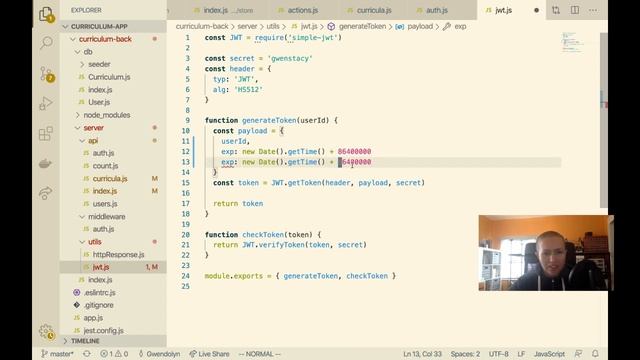Image resolution: width=640 pixels, height=360 pixels.
Task: Open errors and warnings status item
Action: (114, 354)
